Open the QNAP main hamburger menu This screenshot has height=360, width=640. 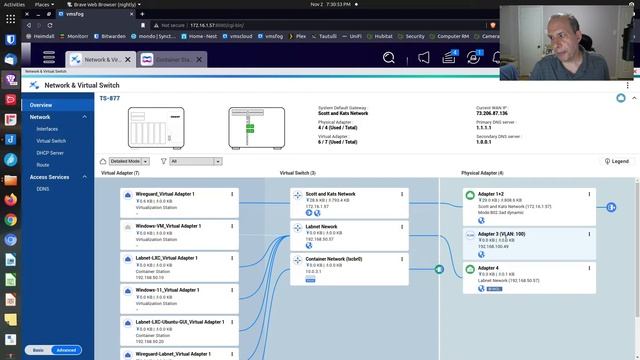pyautogui.click(x=49, y=58)
